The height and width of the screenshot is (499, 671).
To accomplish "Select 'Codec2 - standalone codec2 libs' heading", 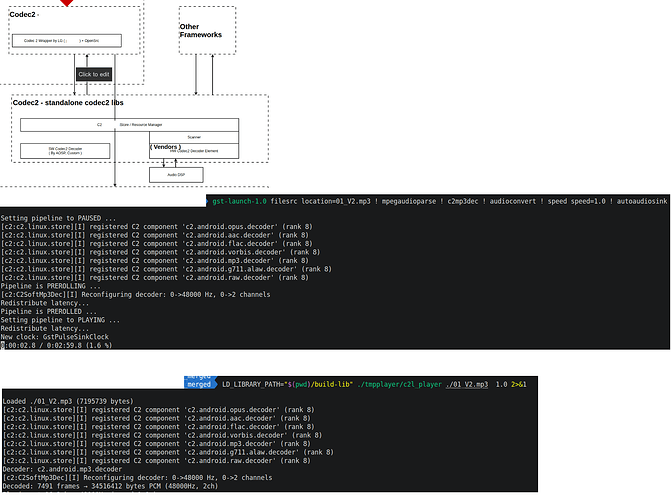I will point(68,103).
